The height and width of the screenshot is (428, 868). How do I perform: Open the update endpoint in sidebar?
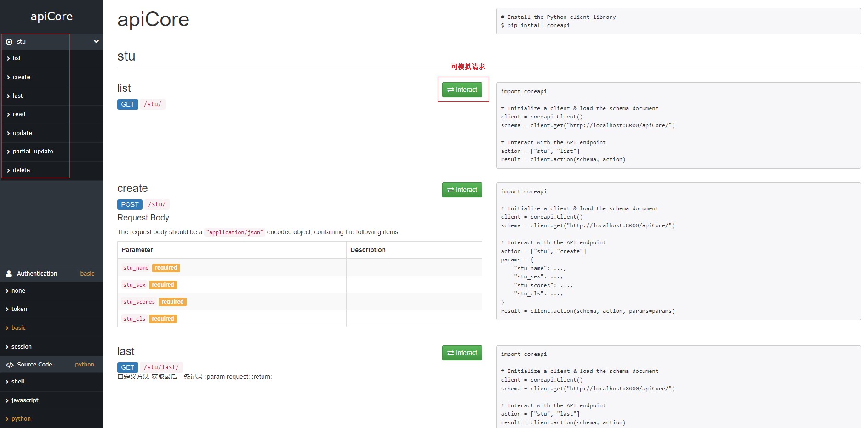coord(22,133)
